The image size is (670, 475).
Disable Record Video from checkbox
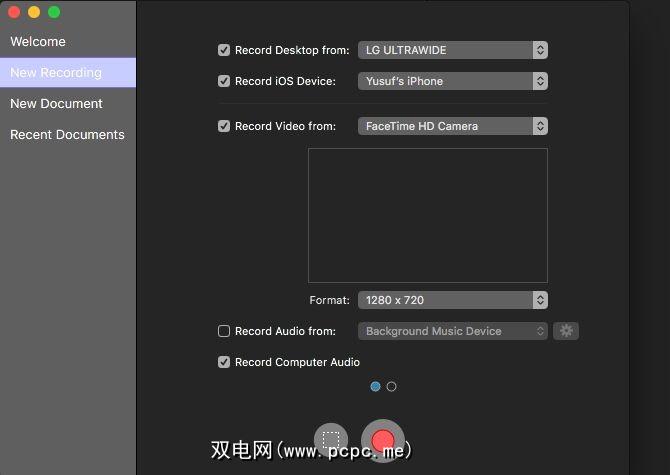[224, 126]
